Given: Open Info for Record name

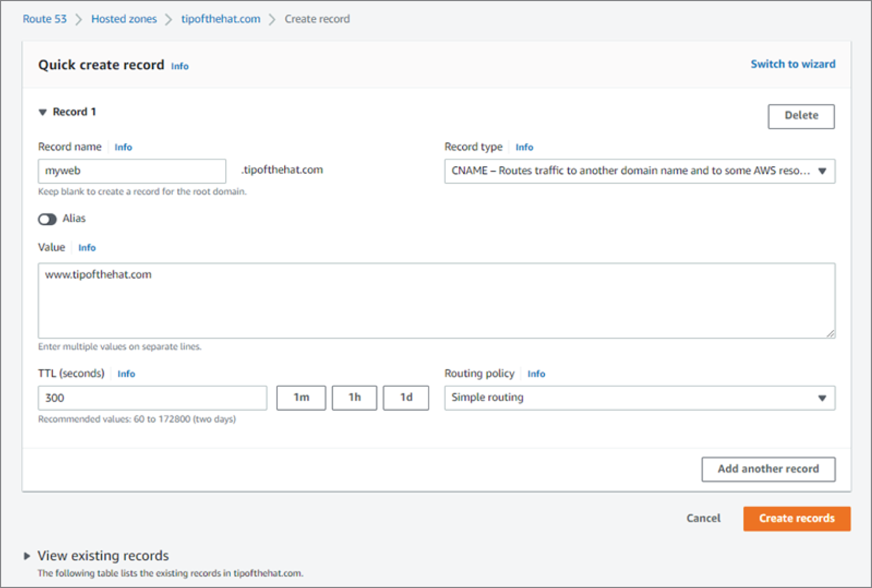Looking at the screenshot, I should coord(123,147).
